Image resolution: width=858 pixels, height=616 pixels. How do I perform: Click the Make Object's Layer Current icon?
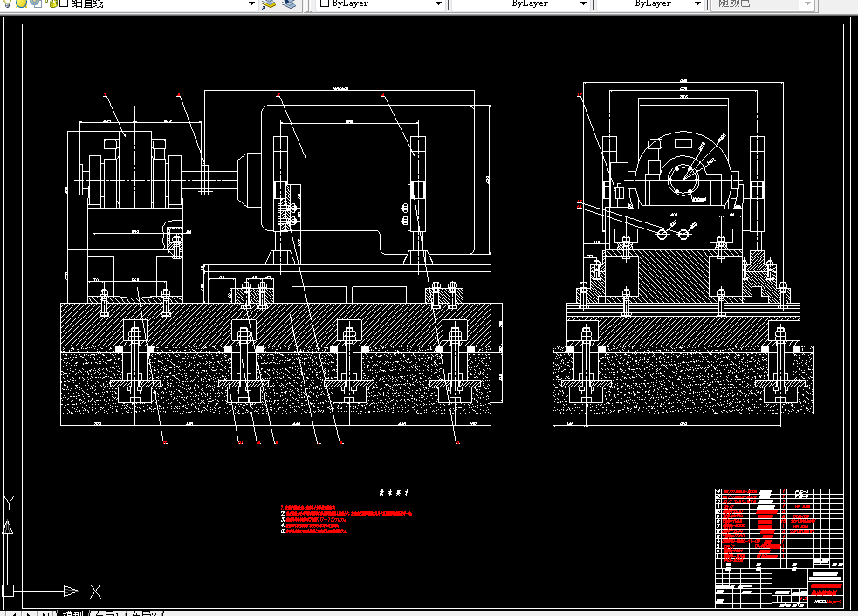click(269, 3)
